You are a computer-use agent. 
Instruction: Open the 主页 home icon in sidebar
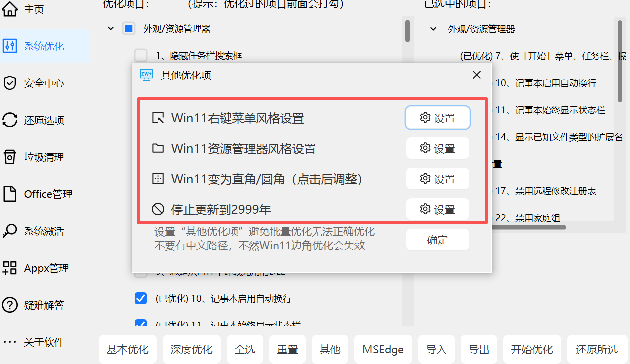coord(10,9)
